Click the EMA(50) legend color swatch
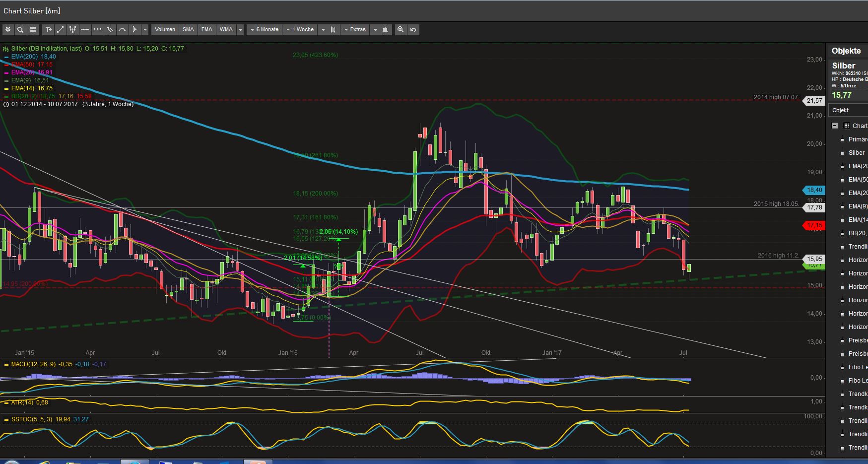Image resolution: width=868 pixels, height=464 pixels. click(x=6, y=65)
